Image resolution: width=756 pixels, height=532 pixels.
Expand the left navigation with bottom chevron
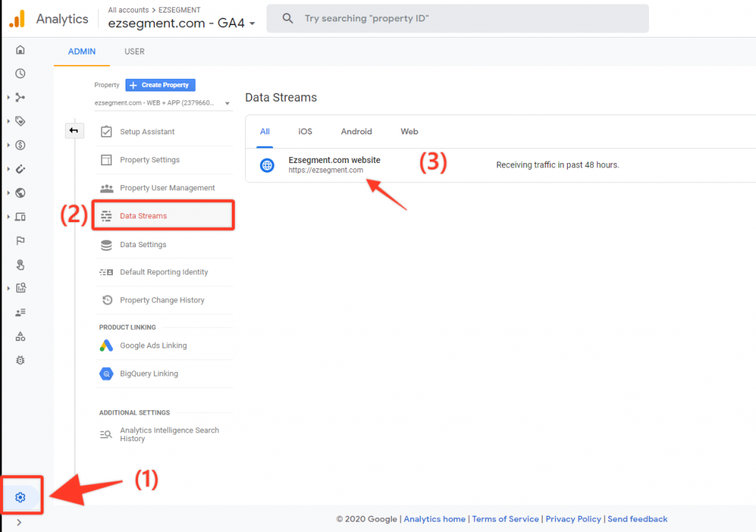pyautogui.click(x=19, y=522)
